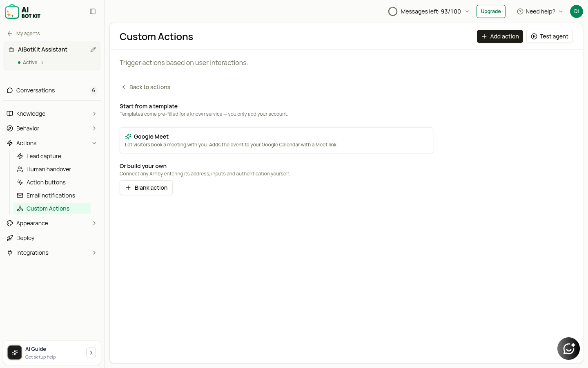
Task: Click the Appearance palette icon
Action: [x=10, y=223]
